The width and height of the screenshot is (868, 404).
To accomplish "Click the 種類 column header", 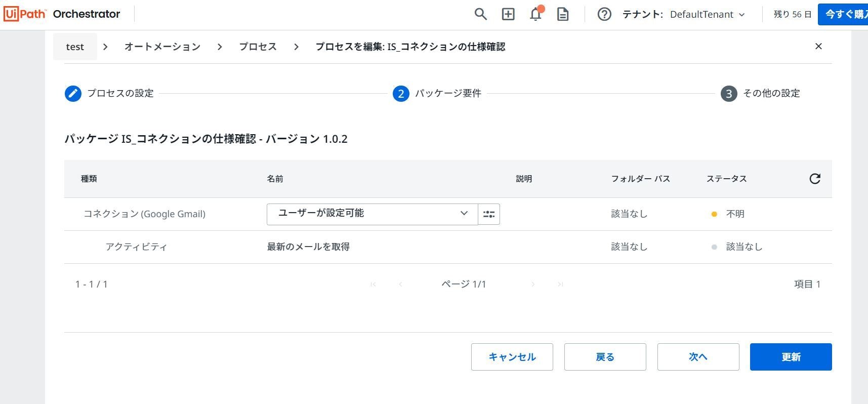I will pyautogui.click(x=89, y=179).
